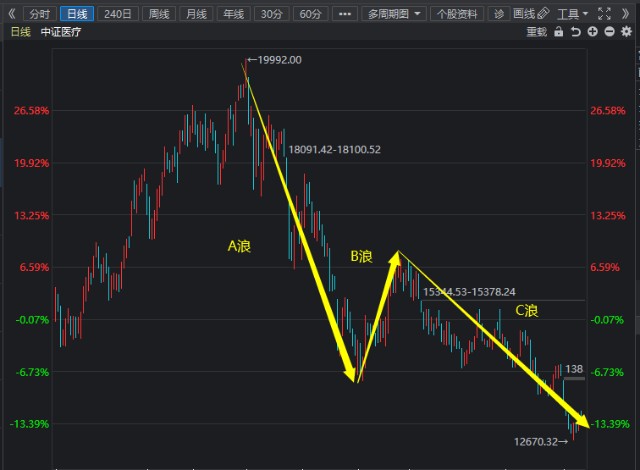Switch to the 分时 intraday view
Image resolution: width=640 pixels, height=470 pixels.
click(x=38, y=14)
